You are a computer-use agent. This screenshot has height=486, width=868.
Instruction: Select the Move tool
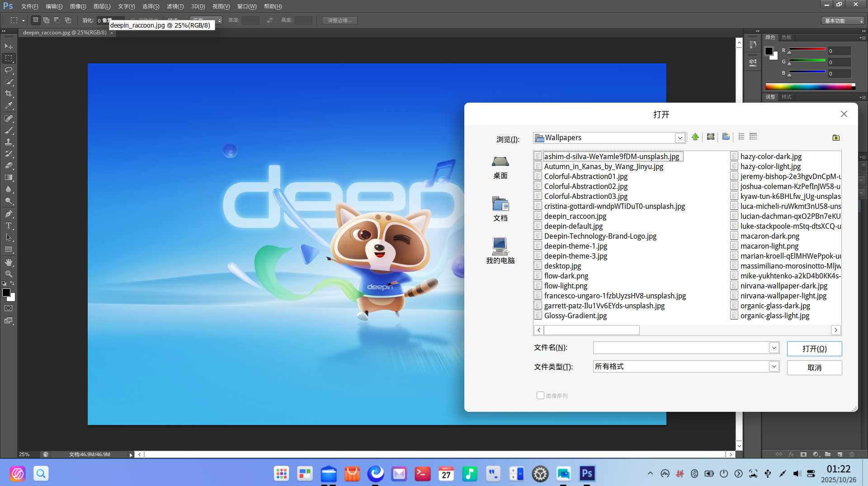[9, 47]
